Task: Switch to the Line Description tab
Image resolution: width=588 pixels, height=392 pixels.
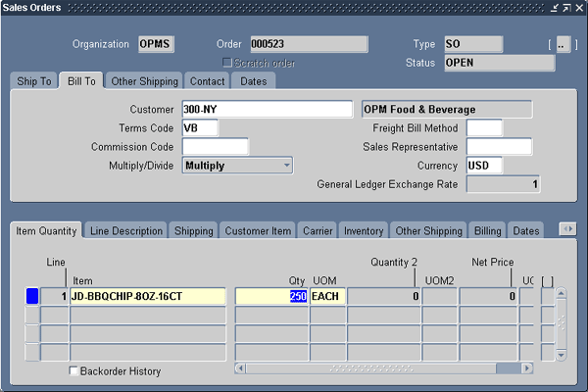Action: click(126, 230)
